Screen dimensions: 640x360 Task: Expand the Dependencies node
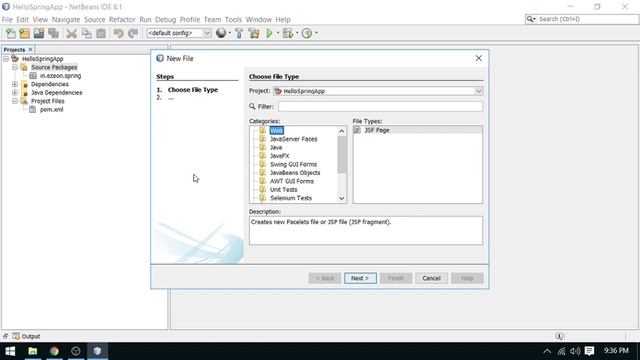coord(15,84)
